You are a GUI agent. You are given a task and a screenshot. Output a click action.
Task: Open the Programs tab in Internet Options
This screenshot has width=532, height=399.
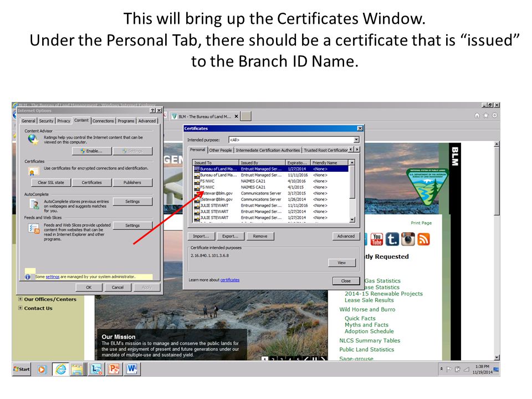(x=126, y=121)
